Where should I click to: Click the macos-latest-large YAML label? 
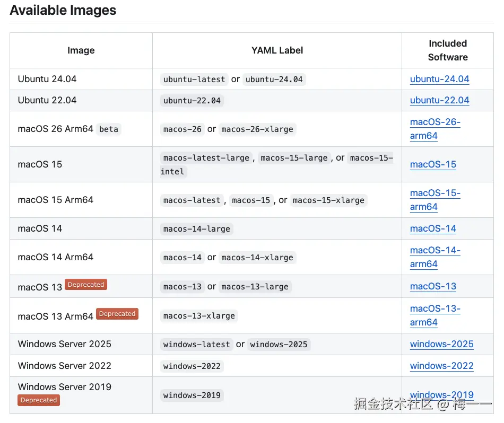(206, 158)
